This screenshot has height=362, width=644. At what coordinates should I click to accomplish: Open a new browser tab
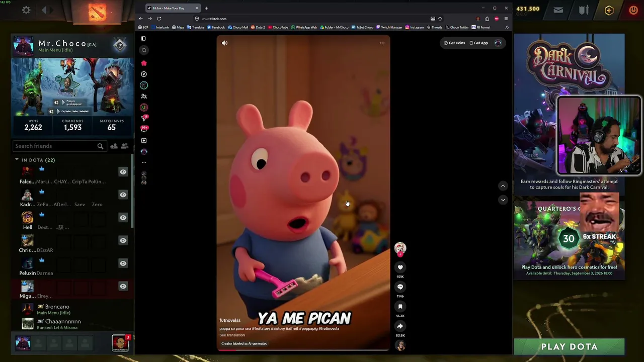pos(206,8)
